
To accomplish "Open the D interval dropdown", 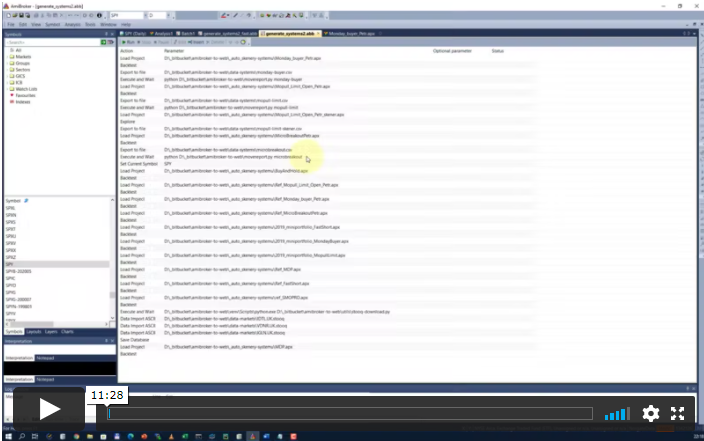I will coord(169,15).
